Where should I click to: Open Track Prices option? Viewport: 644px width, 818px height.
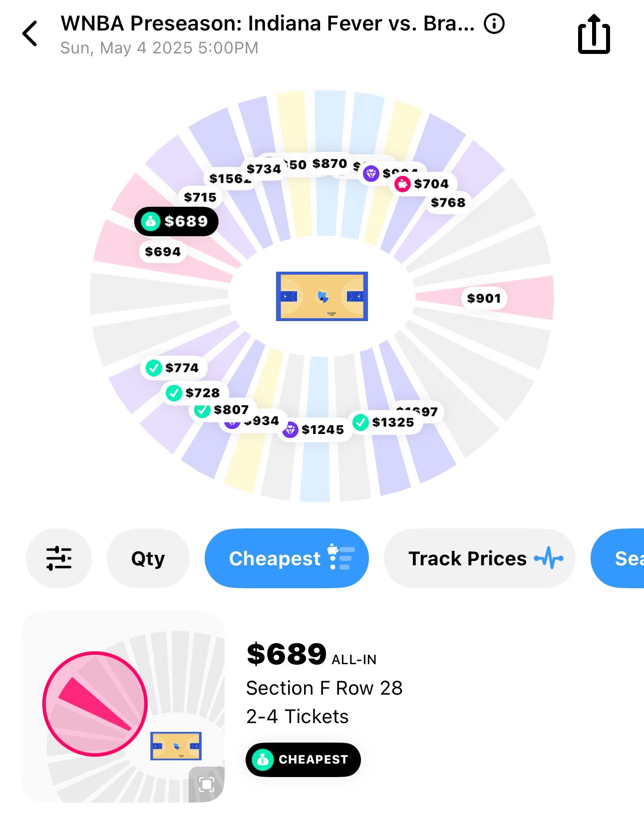tap(479, 558)
